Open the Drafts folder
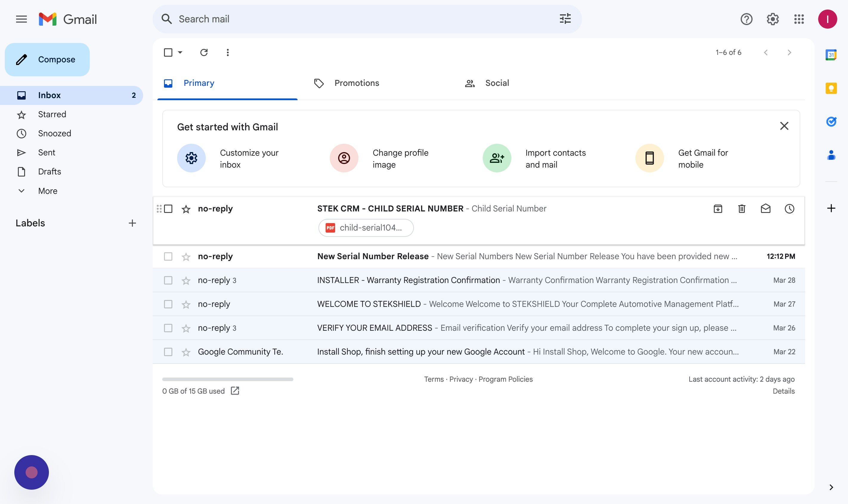 click(x=71, y=171)
